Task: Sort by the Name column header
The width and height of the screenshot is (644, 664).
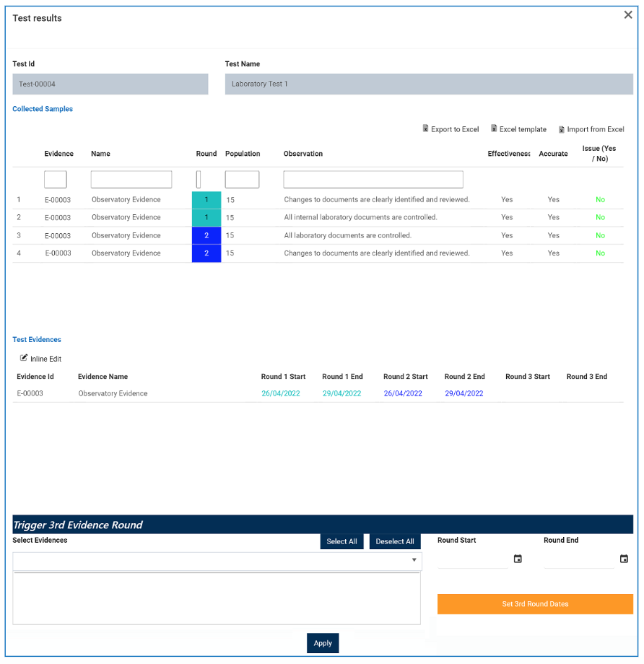Action: pos(100,154)
